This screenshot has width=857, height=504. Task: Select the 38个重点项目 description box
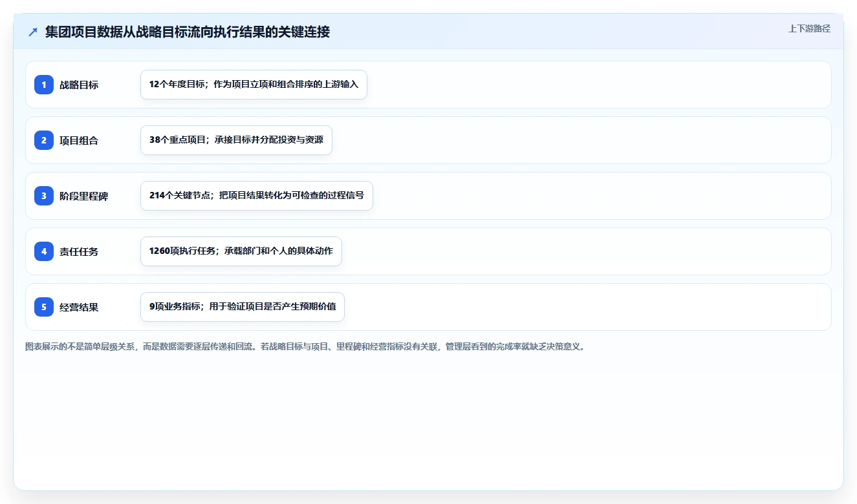pyautogui.click(x=236, y=140)
